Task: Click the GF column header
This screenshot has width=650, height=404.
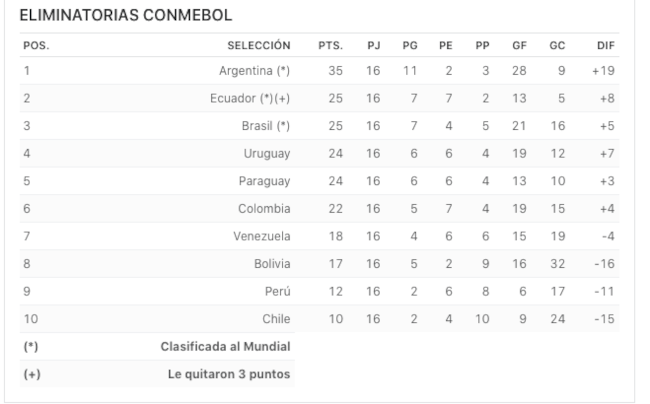Action: click(519, 46)
